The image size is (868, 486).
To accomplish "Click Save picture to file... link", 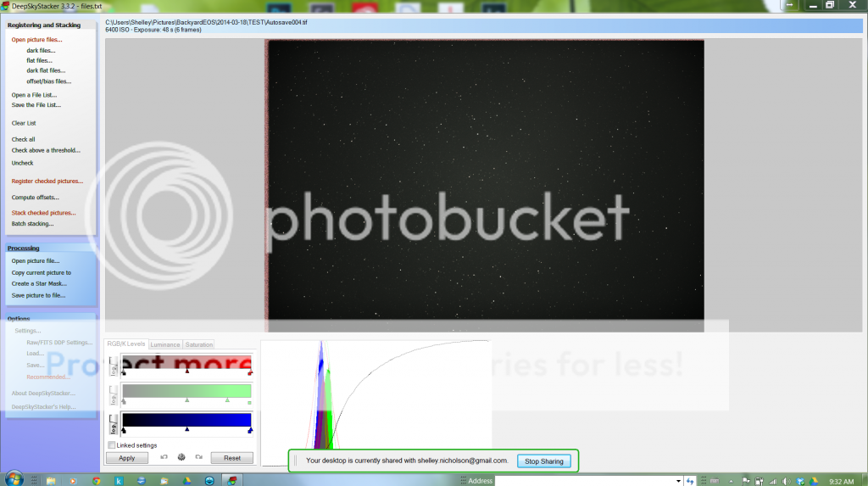I will [x=38, y=295].
